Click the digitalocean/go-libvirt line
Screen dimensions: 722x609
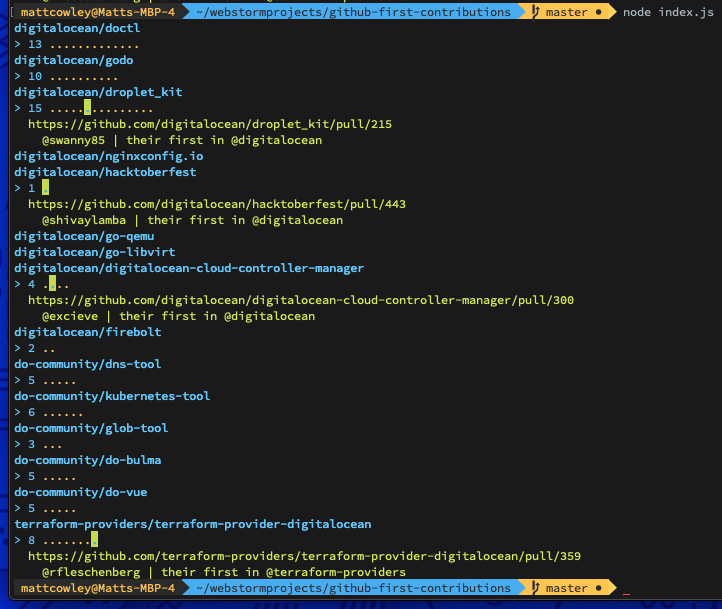pyautogui.click(x=95, y=252)
